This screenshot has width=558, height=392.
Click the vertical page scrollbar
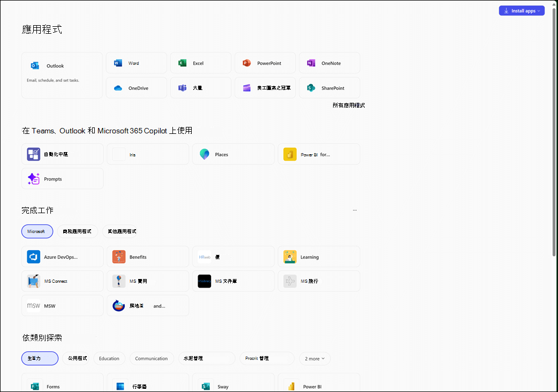tap(554, 132)
